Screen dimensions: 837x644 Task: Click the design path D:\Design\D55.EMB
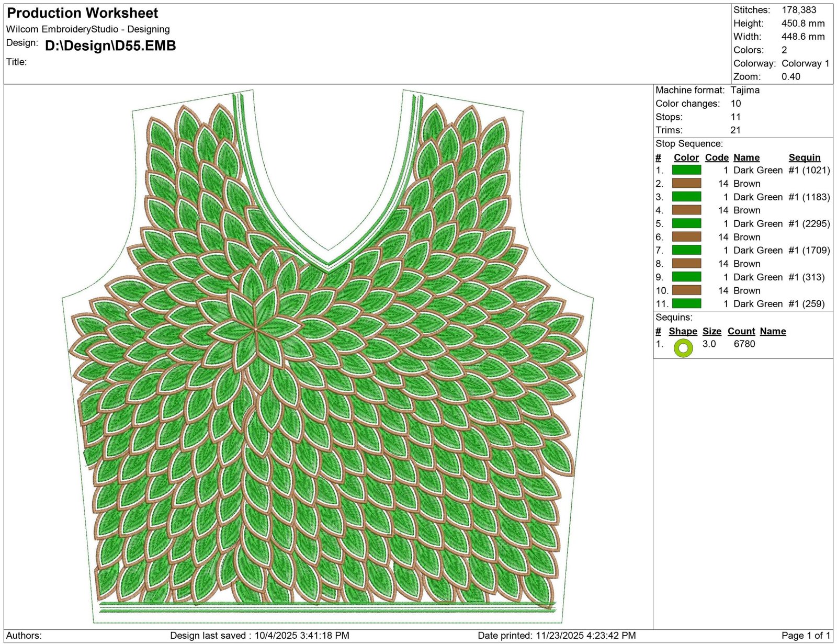coord(110,46)
